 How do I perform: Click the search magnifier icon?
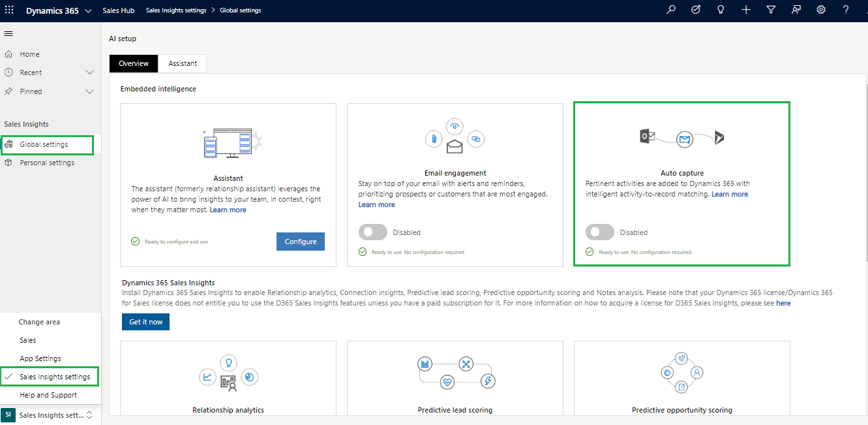[x=671, y=10]
